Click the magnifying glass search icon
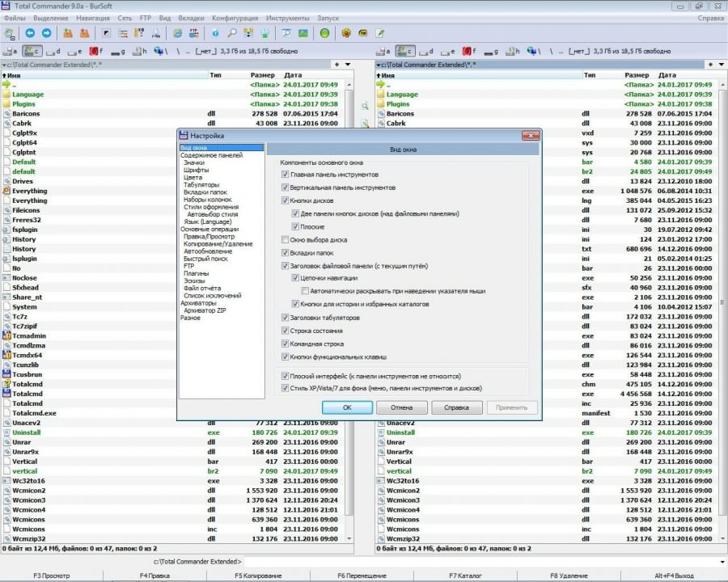The height and width of the screenshot is (582, 728). [x=232, y=33]
